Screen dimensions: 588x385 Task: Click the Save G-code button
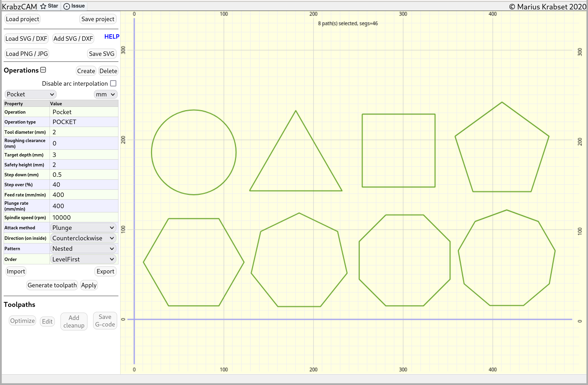[x=105, y=320]
